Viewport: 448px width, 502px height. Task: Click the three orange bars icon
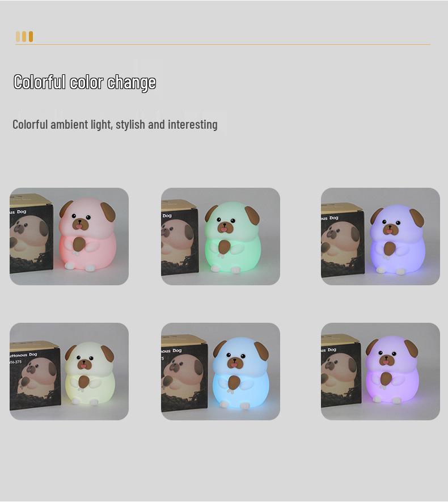pyautogui.click(x=24, y=36)
